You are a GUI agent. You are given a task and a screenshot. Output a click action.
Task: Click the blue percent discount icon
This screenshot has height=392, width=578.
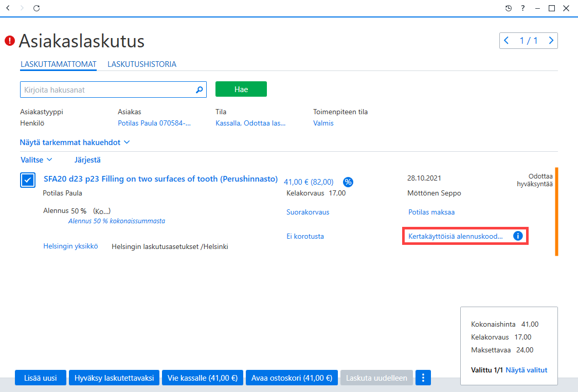pos(348,182)
